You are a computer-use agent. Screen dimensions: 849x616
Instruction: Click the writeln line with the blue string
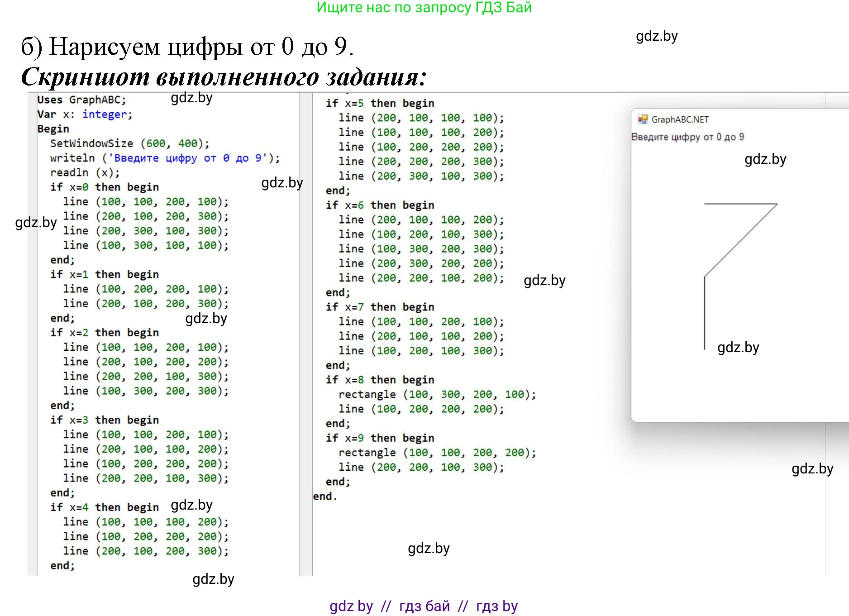165,158
